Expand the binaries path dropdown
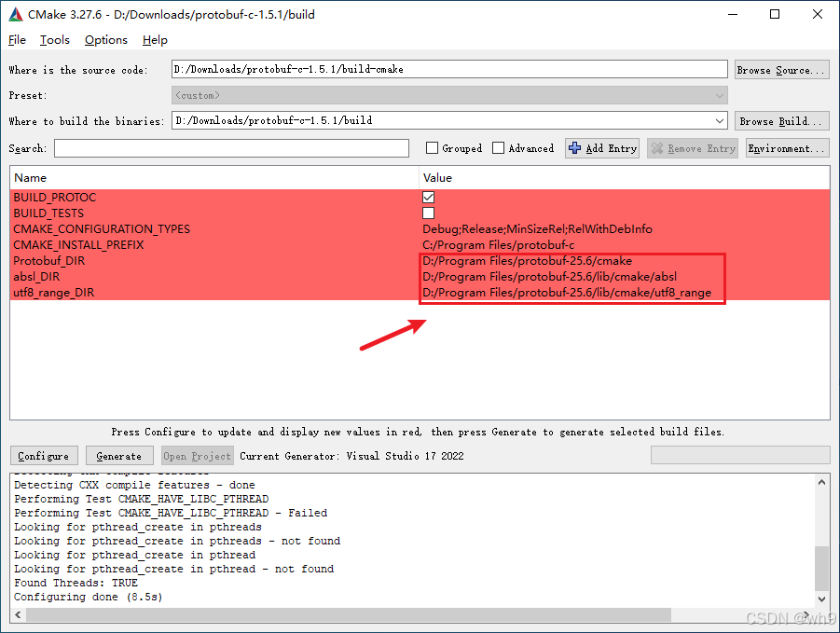840x633 pixels. [x=719, y=120]
